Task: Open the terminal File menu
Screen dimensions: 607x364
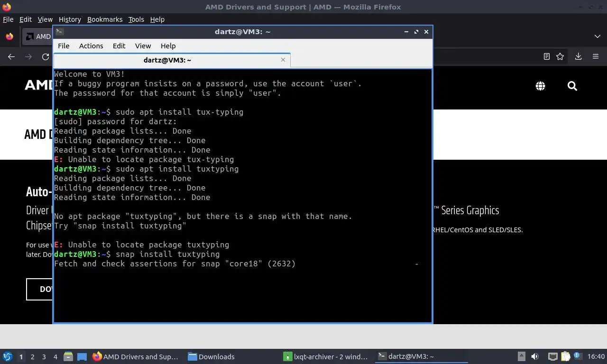Action: pyautogui.click(x=64, y=46)
